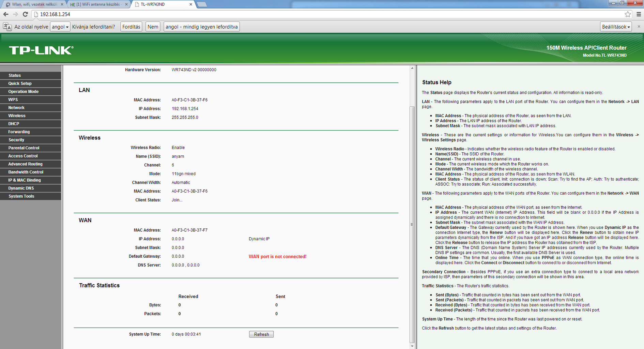
Task: Go back using browser back arrow
Action: click(6, 14)
